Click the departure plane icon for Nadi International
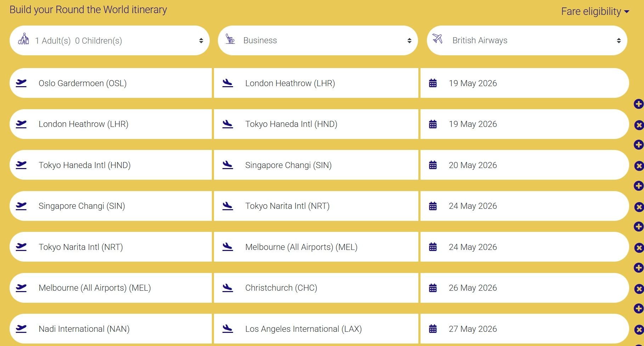Viewport: 644px width, 346px height. [x=21, y=329]
